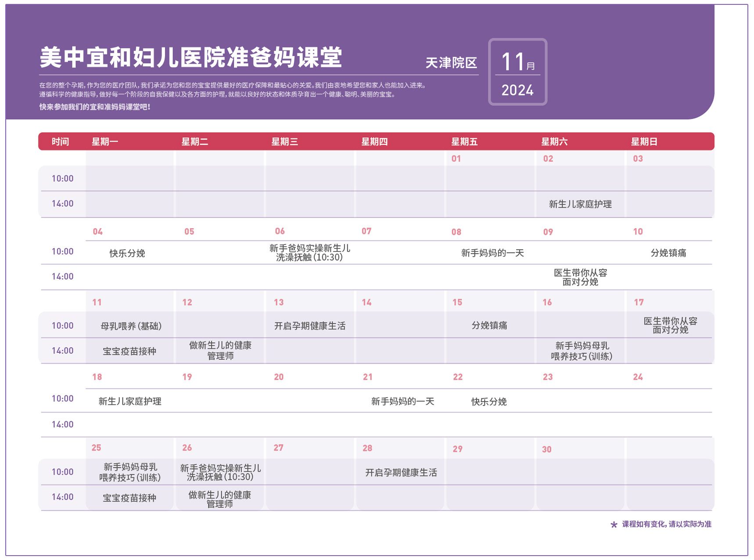Click the 医生带你从容面对分娩 class on the 17th
Image resolution: width=754 pixels, height=560 pixels.
click(670, 325)
